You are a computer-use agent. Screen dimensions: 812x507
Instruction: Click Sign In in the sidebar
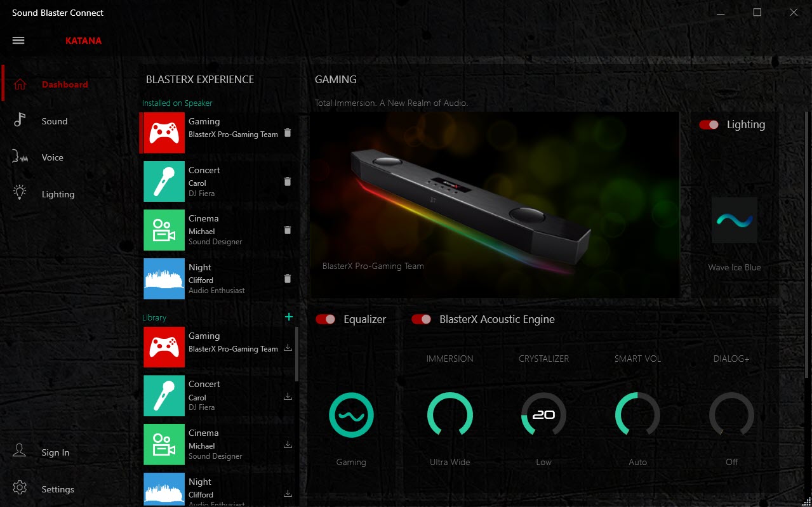tap(55, 452)
